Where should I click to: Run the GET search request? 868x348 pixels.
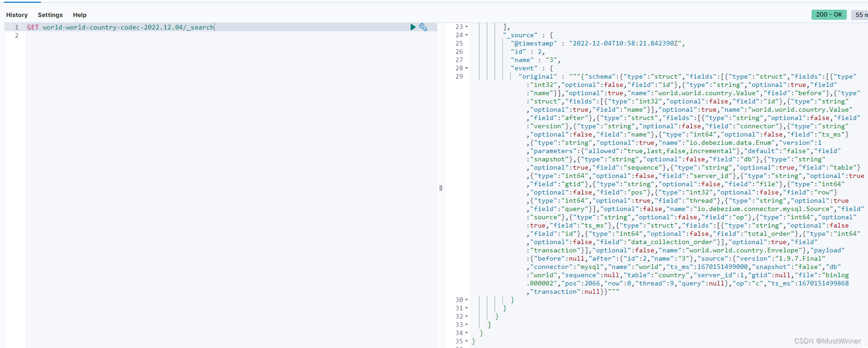tap(413, 27)
